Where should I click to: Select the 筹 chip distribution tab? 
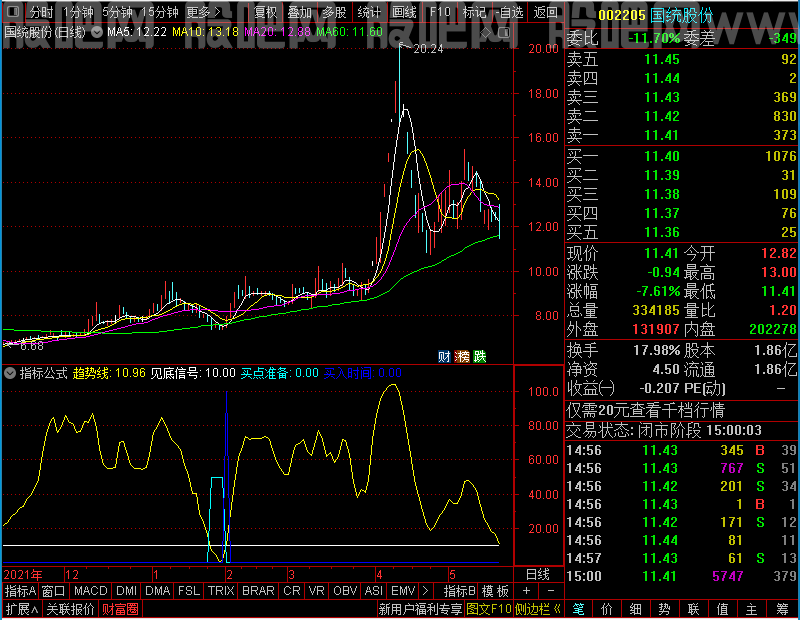pos(783,609)
